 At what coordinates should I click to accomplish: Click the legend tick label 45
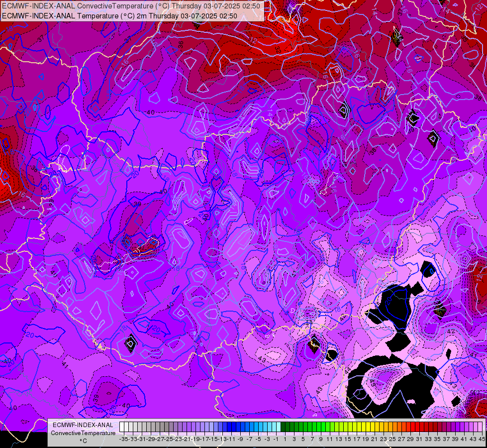point(482,440)
